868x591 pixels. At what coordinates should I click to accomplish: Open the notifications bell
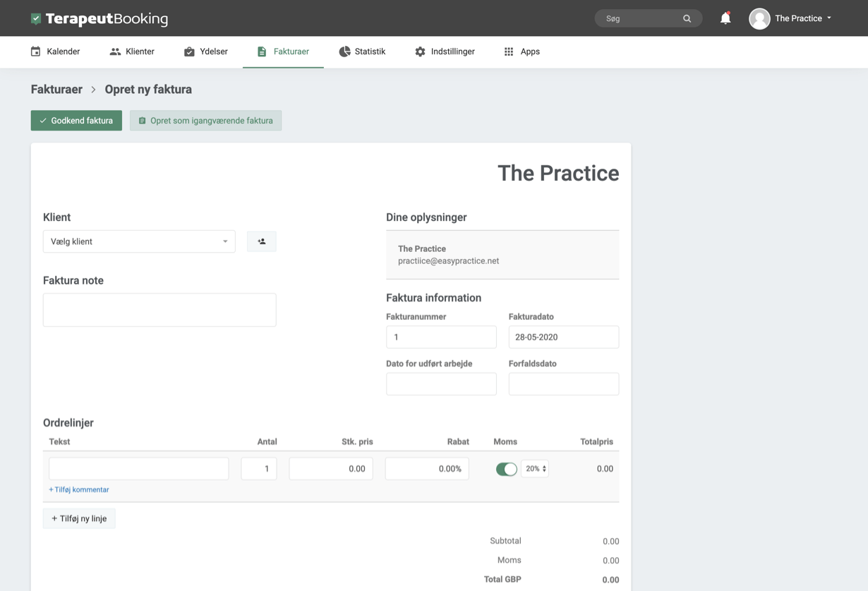click(725, 18)
